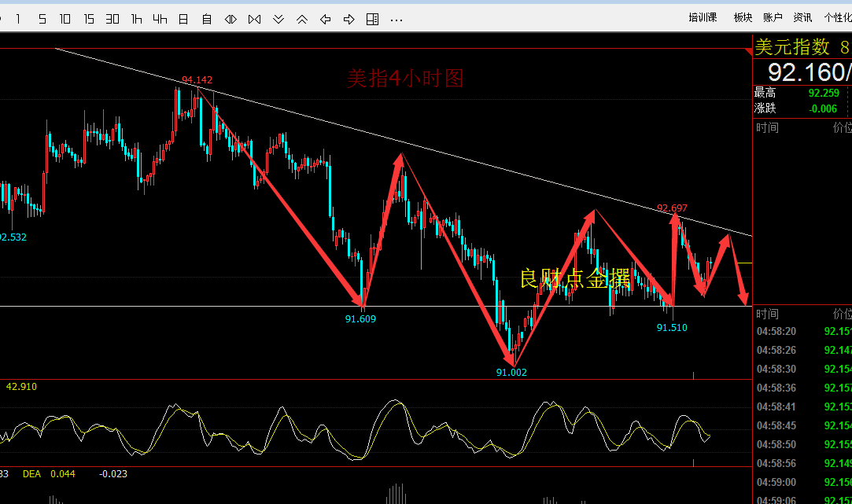The image size is (852, 504).
Task: Click the double up chevron icon
Action: 302,19
